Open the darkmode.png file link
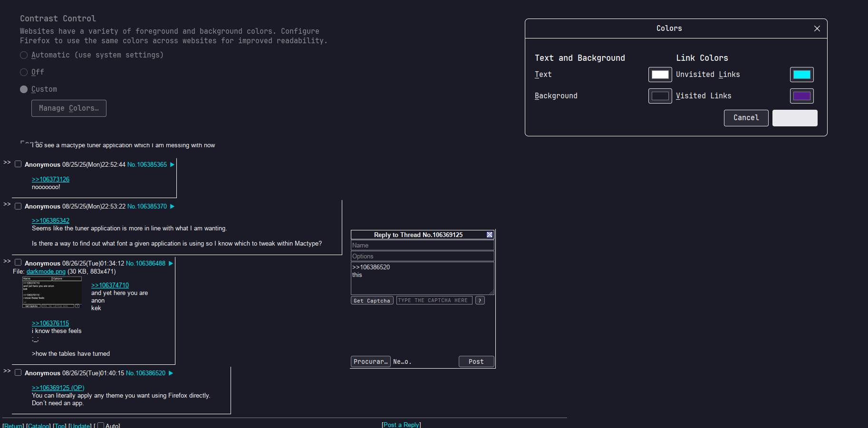Screen dimensions: 868x428 click(46, 272)
